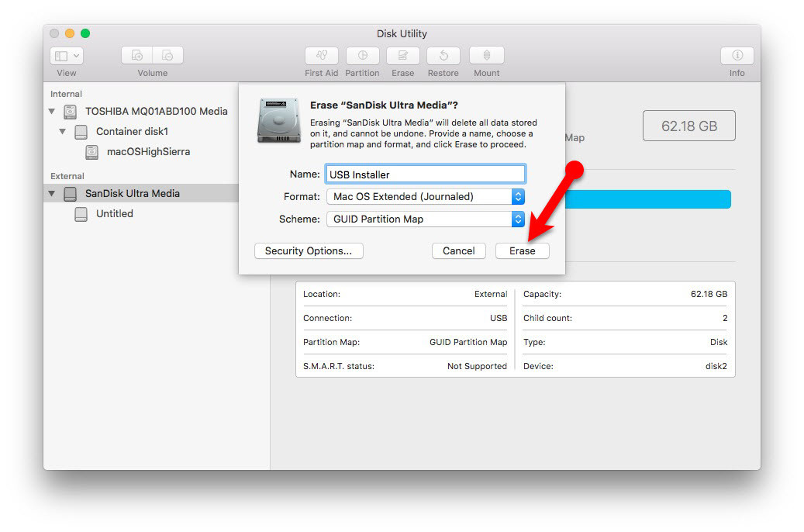The image size is (804, 532).
Task: Run First Aid from toolbar
Action: point(322,55)
